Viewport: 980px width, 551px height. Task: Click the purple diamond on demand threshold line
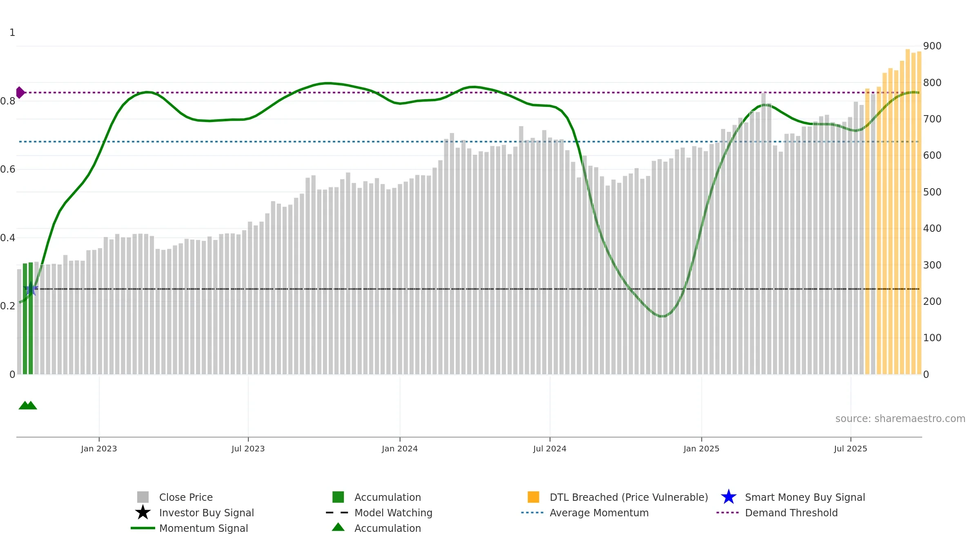[x=20, y=93]
